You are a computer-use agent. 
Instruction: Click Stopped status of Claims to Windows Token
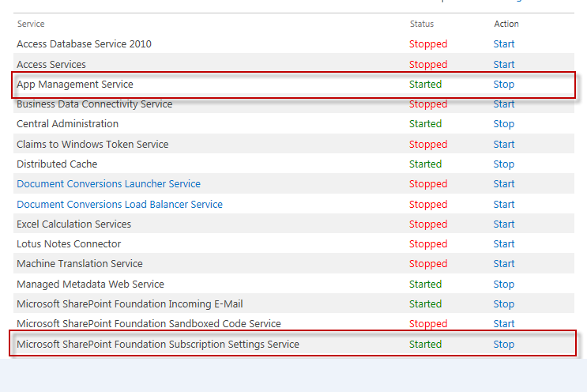[428, 145]
